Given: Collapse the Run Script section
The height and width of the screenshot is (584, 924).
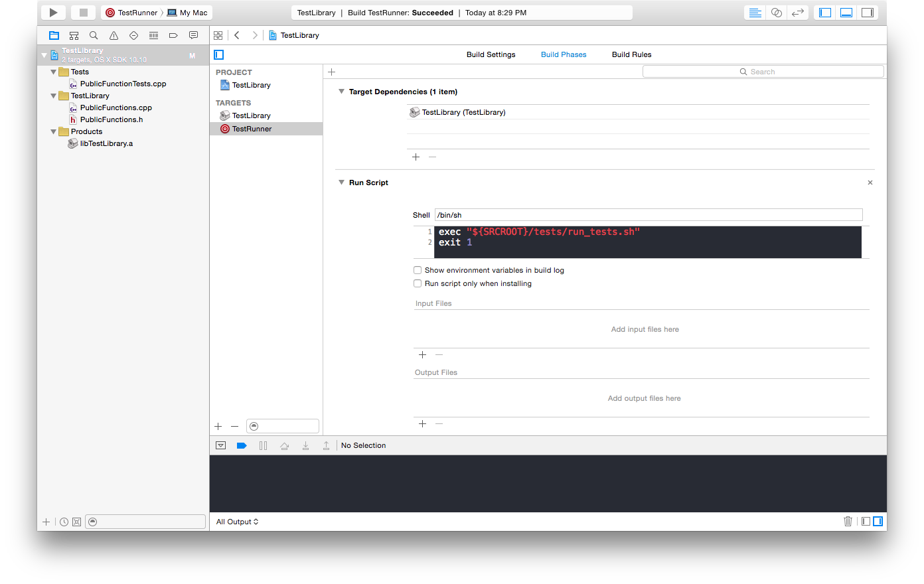Looking at the screenshot, I should 342,183.
